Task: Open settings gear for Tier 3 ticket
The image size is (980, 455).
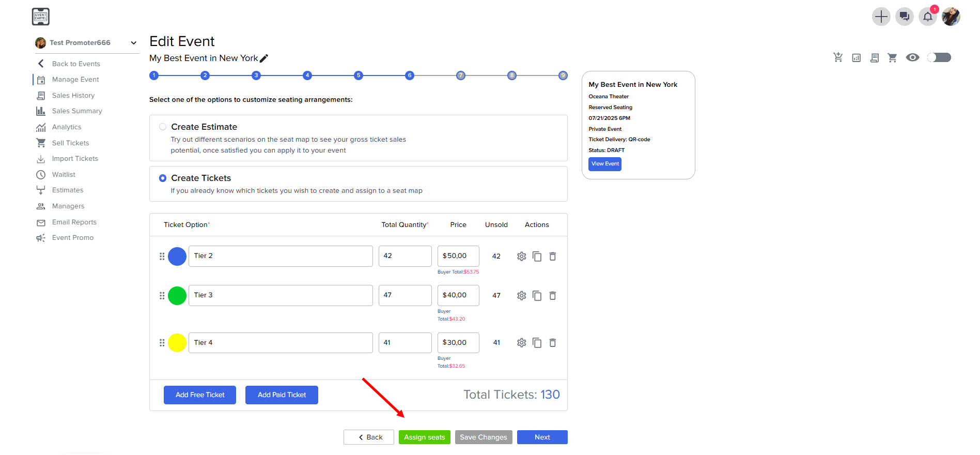Action: tap(522, 296)
